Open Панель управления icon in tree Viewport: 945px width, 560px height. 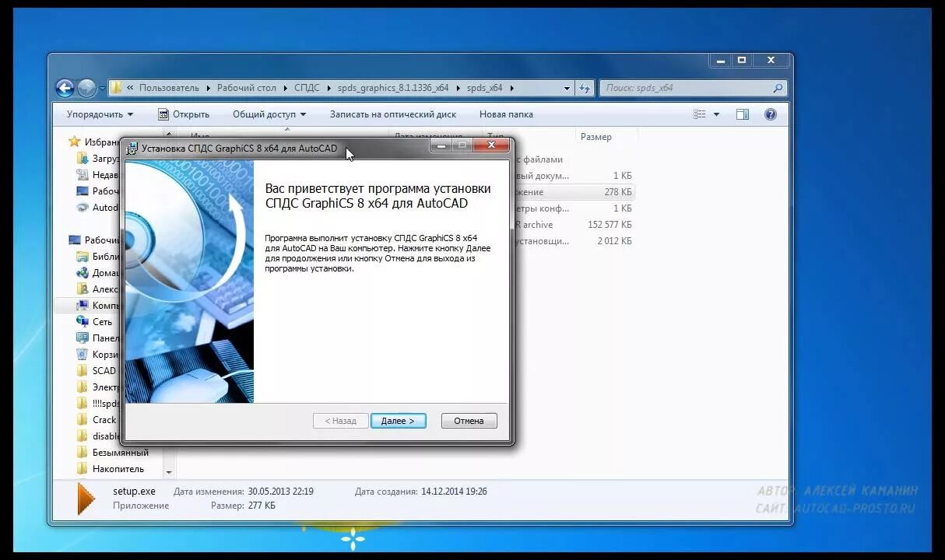point(83,338)
